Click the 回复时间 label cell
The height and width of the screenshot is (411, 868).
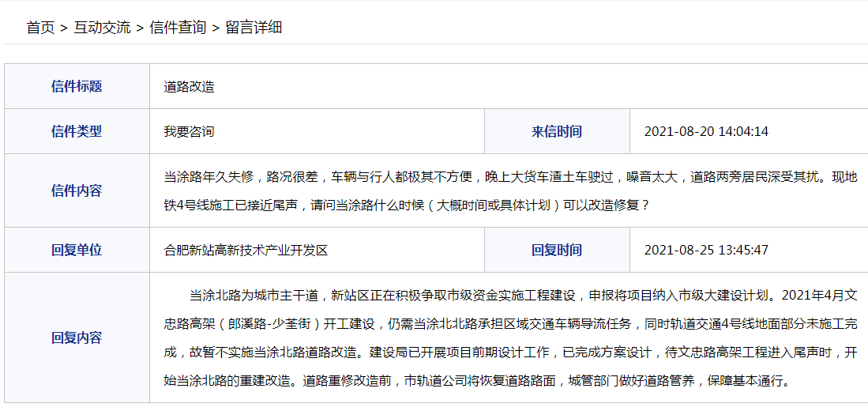[x=557, y=250]
